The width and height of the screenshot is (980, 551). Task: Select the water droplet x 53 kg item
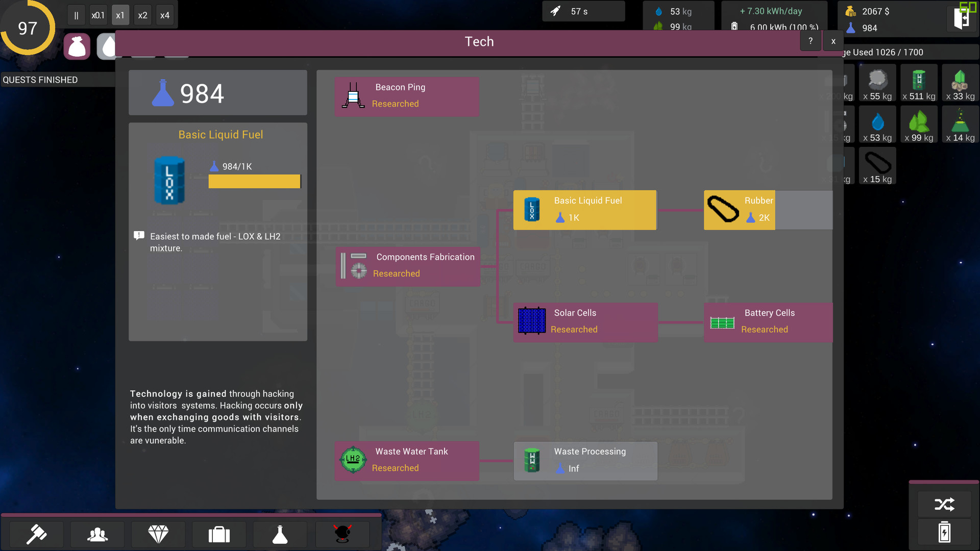pos(877,124)
